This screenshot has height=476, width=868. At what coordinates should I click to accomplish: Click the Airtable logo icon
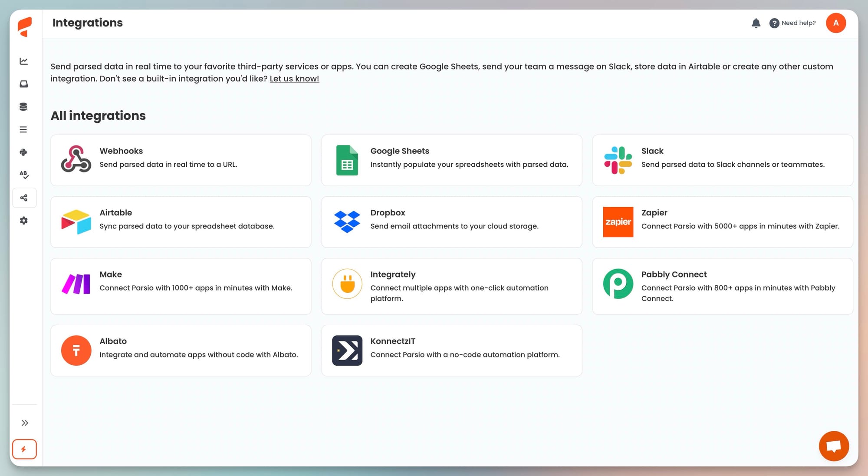point(76,222)
